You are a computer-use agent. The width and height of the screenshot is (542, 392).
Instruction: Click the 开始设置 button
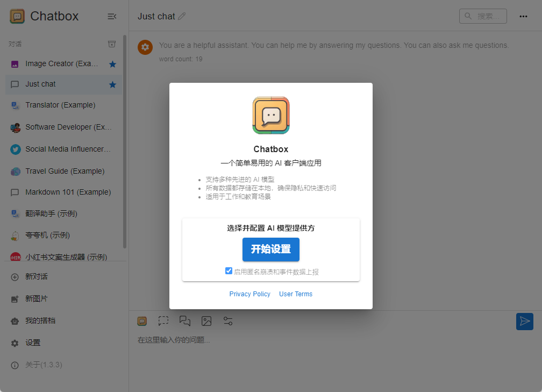click(271, 250)
